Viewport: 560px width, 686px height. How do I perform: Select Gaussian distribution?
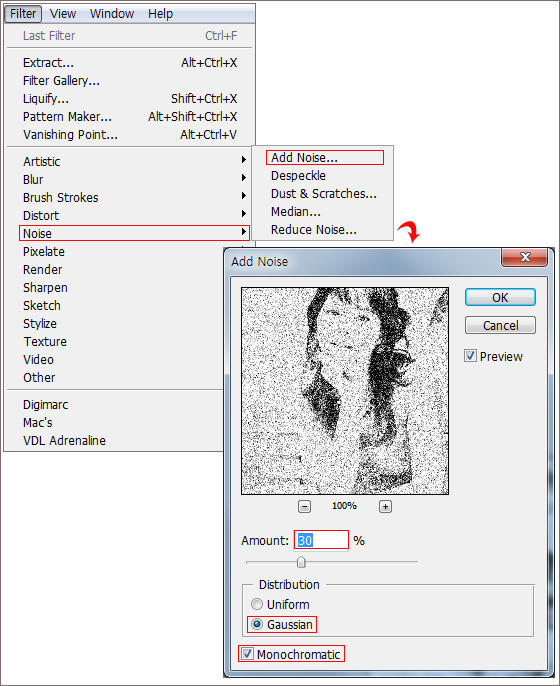257,624
